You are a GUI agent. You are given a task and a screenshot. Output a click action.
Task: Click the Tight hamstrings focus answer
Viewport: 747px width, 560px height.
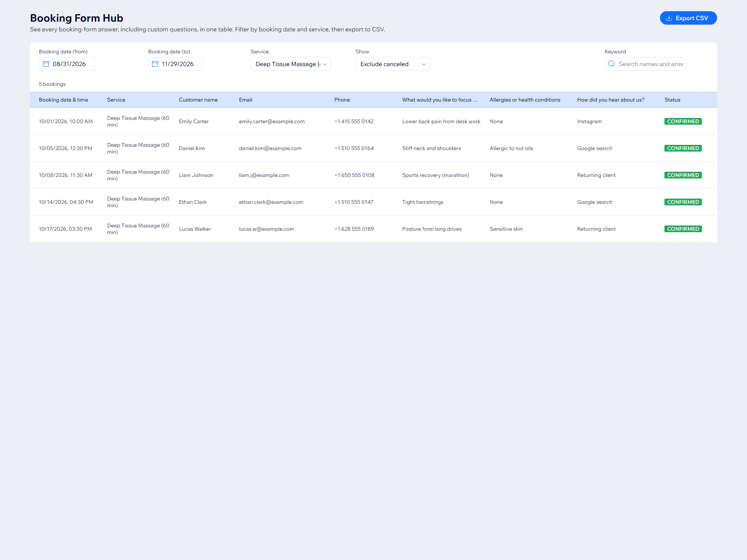(x=423, y=202)
